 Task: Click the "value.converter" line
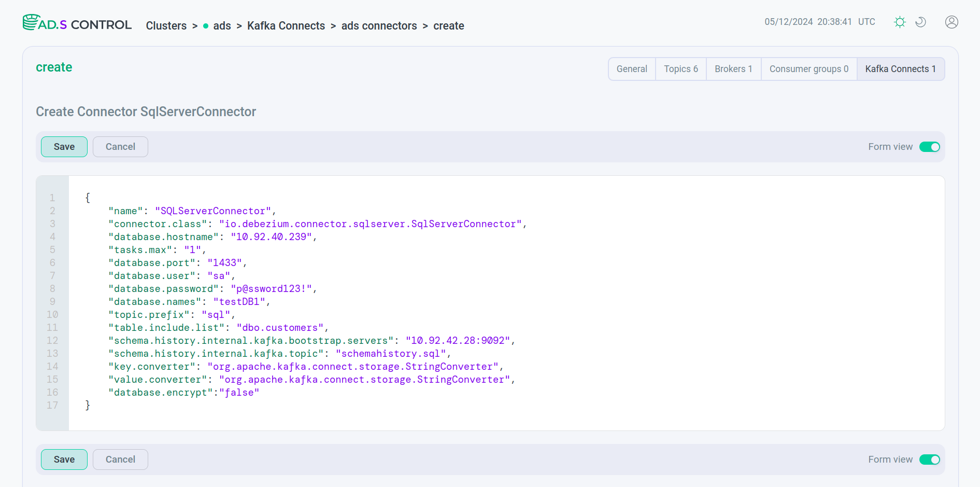click(x=311, y=380)
